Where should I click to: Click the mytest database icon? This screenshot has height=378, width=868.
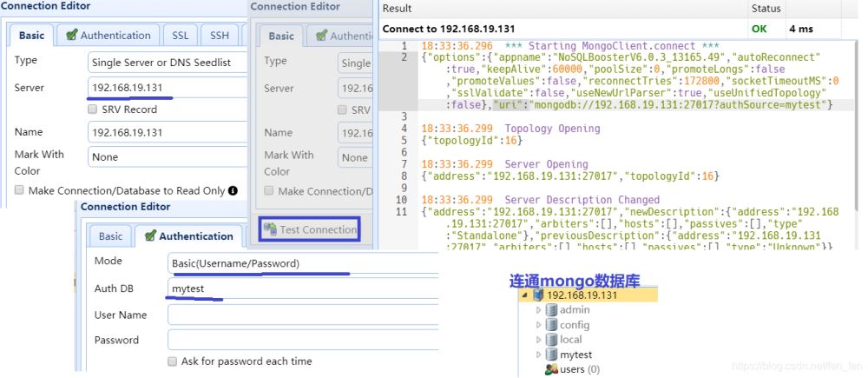click(551, 355)
